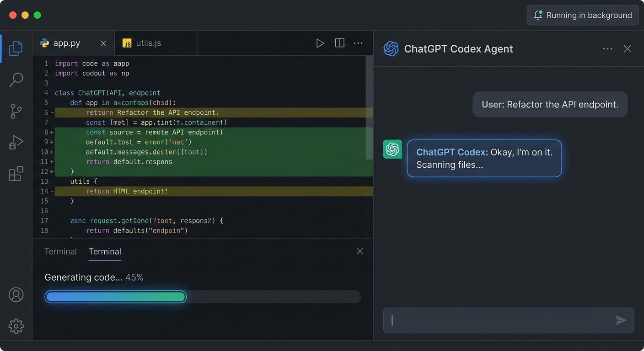Close the app.py tab
Screen dimensions: 644x351
pos(103,43)
